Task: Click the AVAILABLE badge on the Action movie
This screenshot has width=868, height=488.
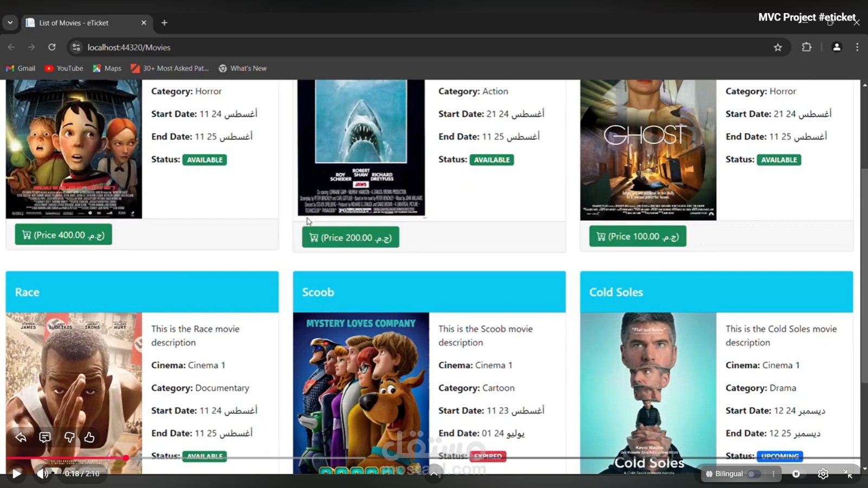Action: (x=492, y=160)
